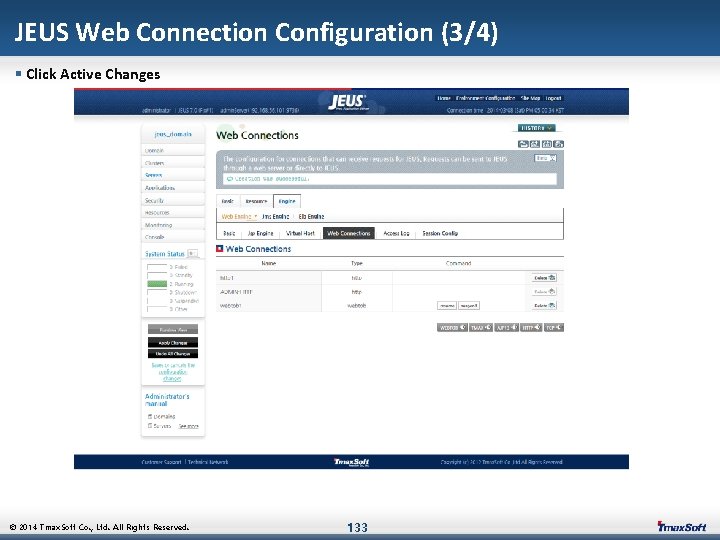Open the Domains manual link
720x540 pixels.
(x=164, y=416)
